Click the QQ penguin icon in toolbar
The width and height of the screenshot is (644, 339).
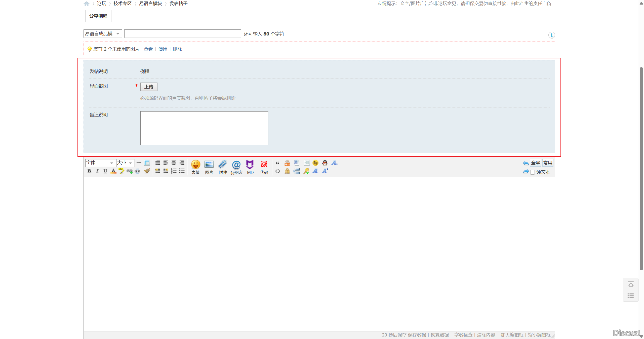325,163
